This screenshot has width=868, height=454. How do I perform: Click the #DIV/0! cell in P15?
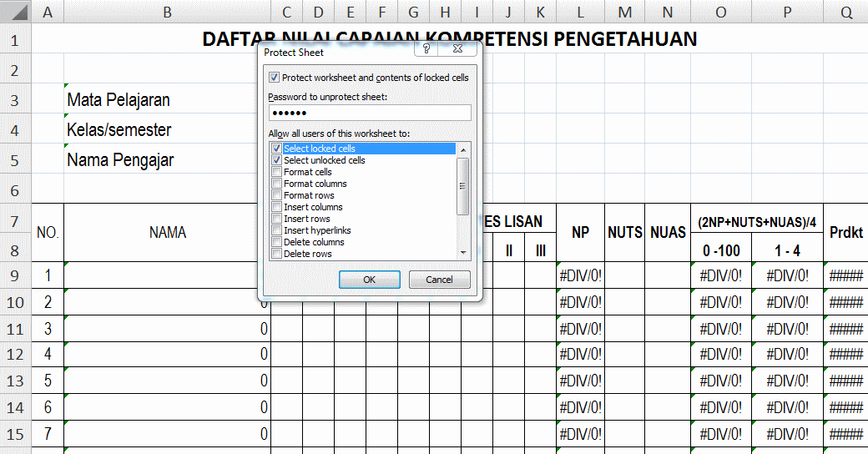(x=787, y=434)
